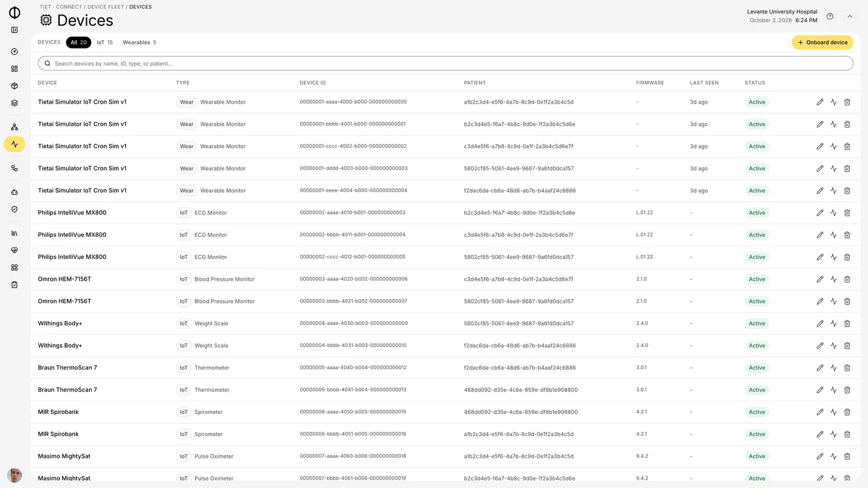Click the Onboard device button
Image resolution: width=868 pixels, height=488 pixels.
(x=822, y=42)
